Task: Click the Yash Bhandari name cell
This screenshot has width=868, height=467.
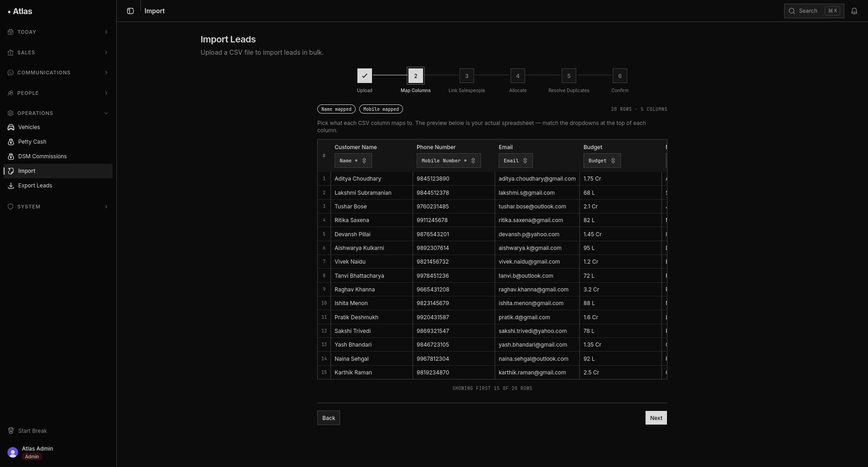Action: [x=372, y=345]
